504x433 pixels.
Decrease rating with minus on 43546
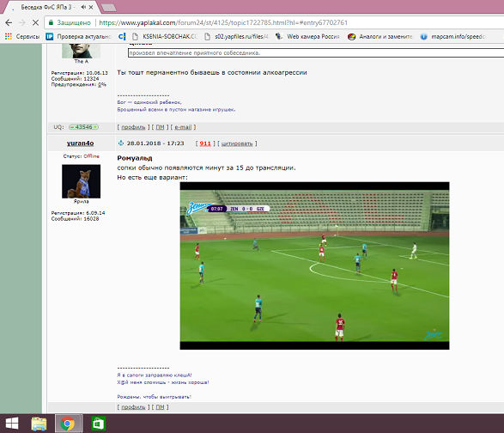coord(71,127)
